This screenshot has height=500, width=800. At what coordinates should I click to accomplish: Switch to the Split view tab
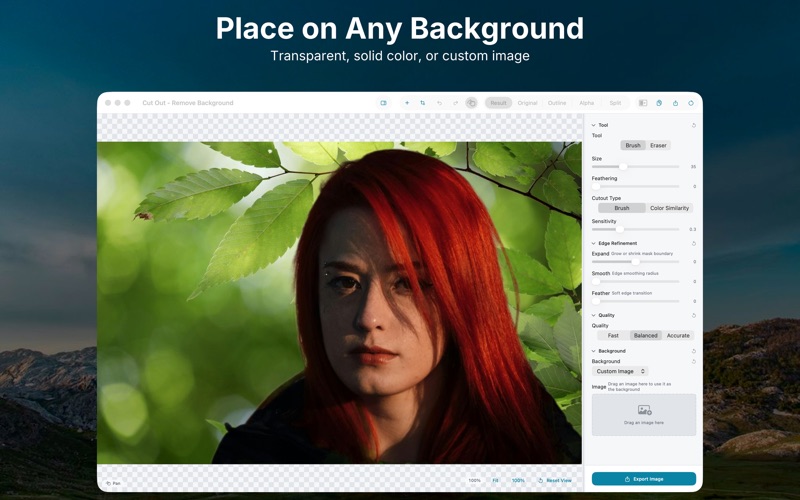(x=615, y=103)
